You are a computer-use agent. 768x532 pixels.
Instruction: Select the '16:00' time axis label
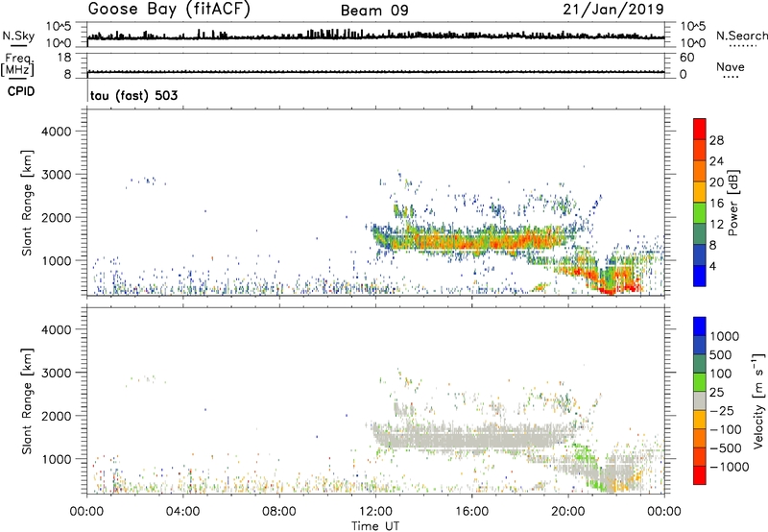click(x=472, y=512)
